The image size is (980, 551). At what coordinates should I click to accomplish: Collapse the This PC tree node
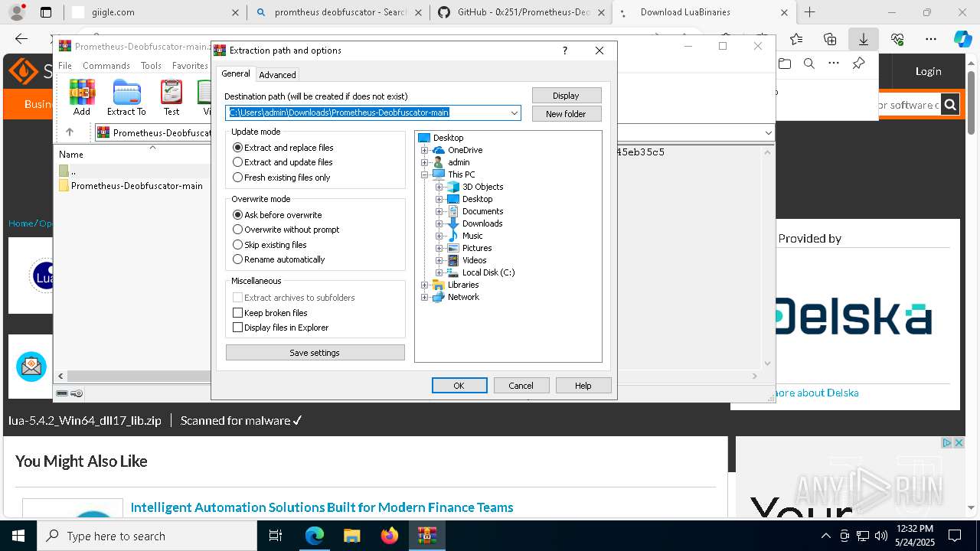tap(425, 174)
